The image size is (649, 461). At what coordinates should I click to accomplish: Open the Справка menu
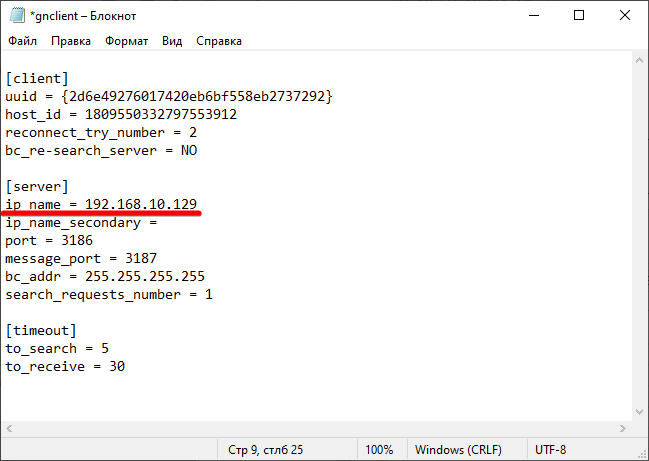point(219,41)
